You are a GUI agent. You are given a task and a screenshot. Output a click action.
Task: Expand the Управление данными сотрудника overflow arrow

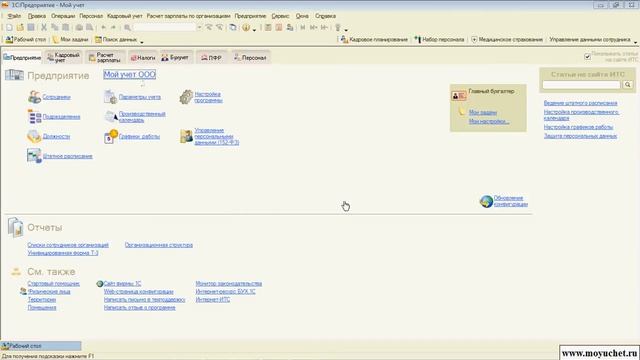(x=635, y=42)
